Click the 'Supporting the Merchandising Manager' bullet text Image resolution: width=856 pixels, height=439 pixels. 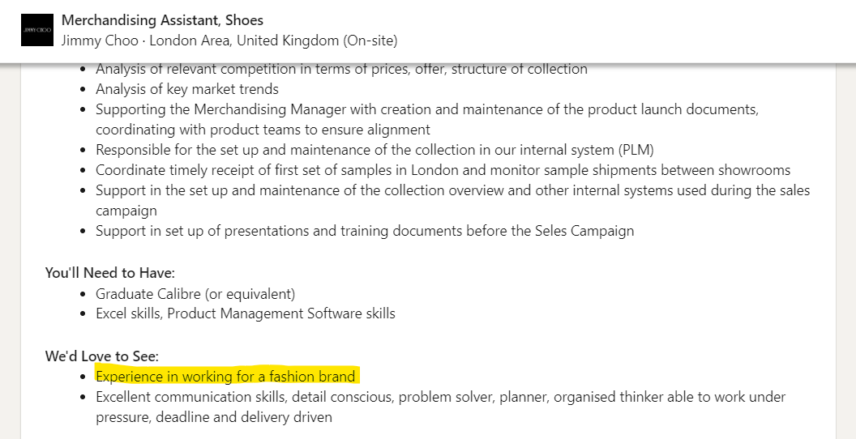(x=427, y=109)
